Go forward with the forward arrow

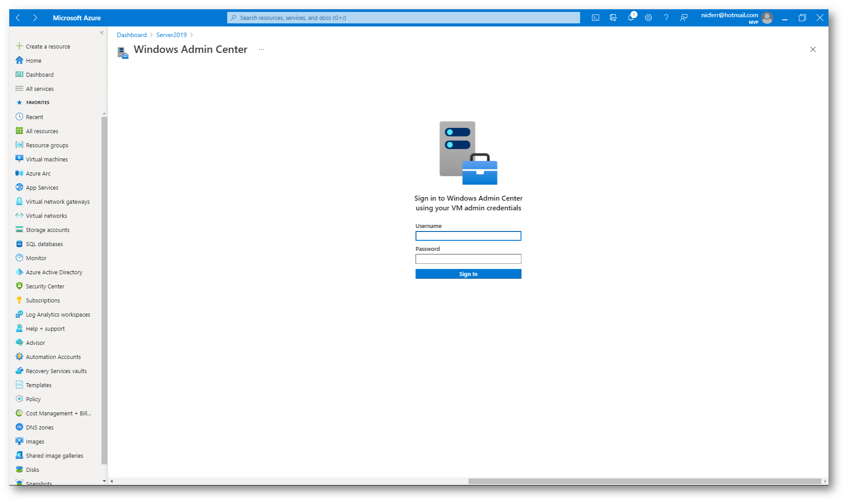pos(35,18)
